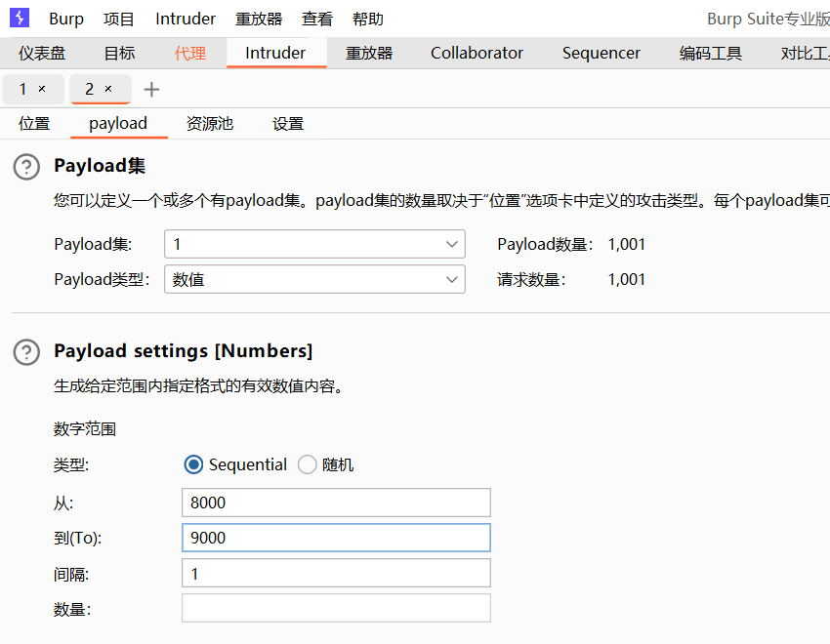Image resolution: width=830 pixels, height=644 pixels.
Task: Click the 到(To) field containing 9000
Action: [x=336, y=538]
